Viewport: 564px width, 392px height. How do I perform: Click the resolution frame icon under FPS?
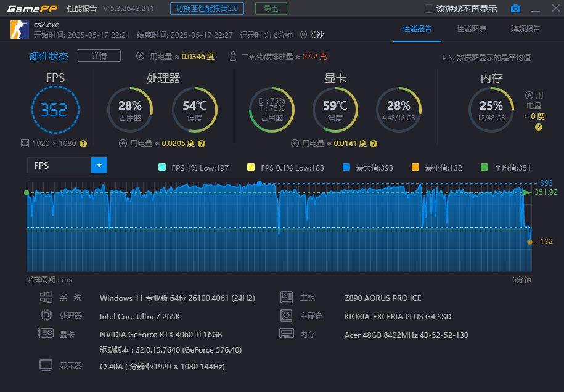(25, 144)
